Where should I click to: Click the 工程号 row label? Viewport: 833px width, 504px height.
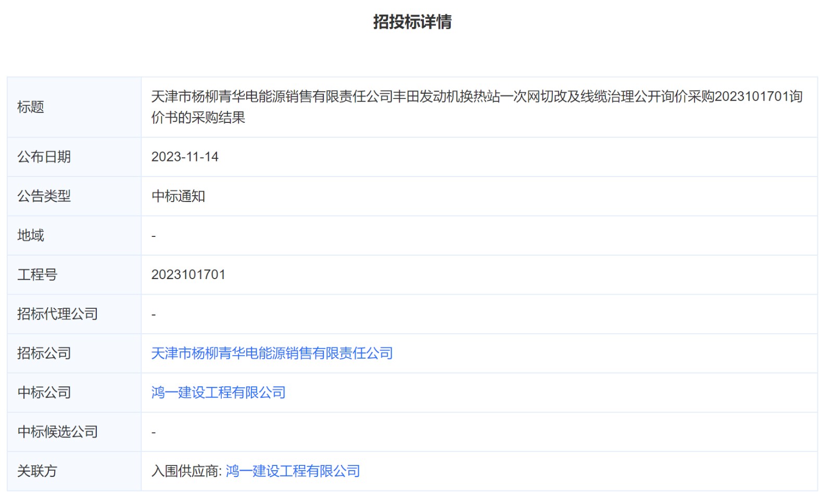[x=37, y=275]
